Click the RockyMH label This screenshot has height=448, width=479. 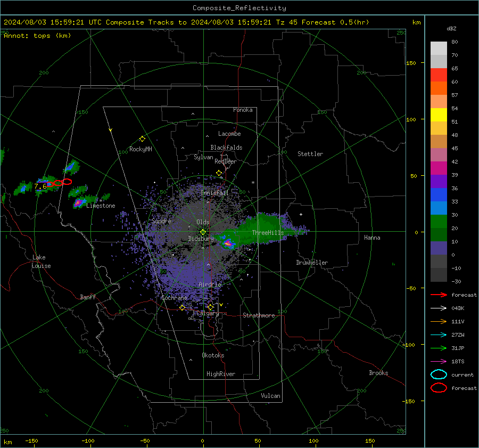tap(141, 149)
